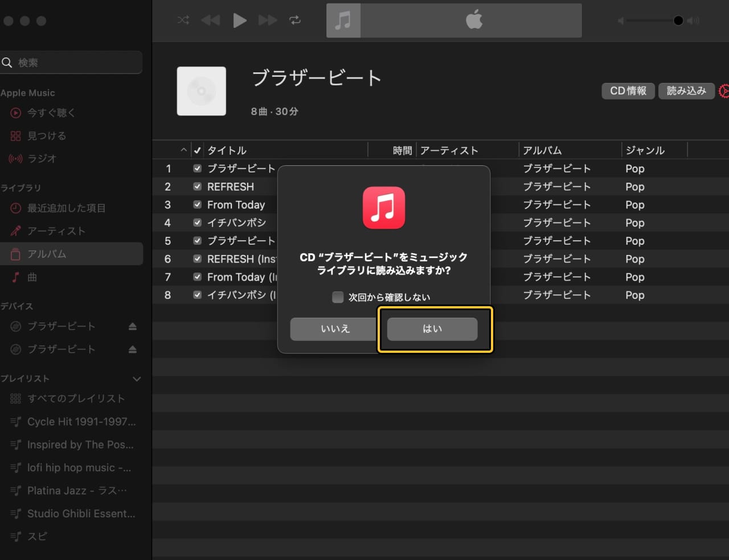Eject the first ブラザービート CD device

pos(133,326)
